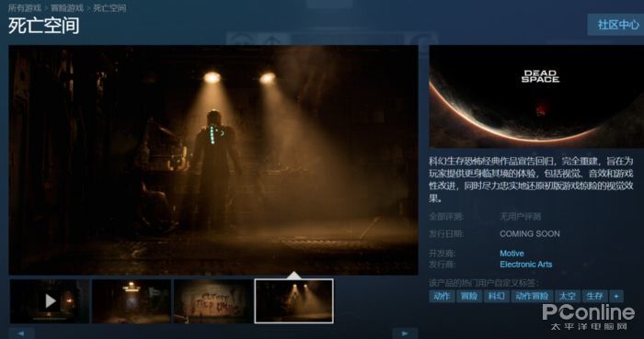Select the graffiti wall screenshot thumbnail
Viewport: 644px width, 339px height.
[x=213, y=301]
